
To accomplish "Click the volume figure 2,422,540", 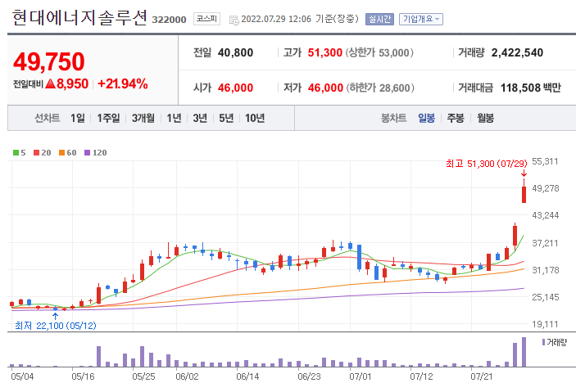I will (x=517, y=53).
